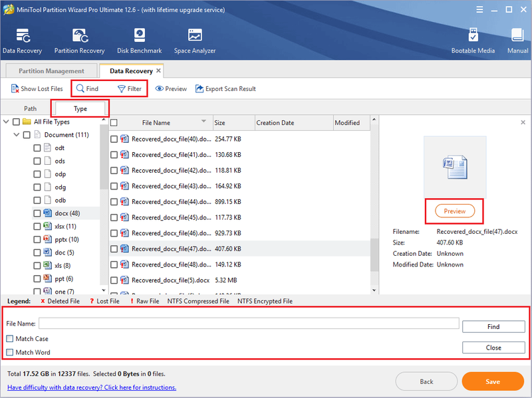Viewport: 532px width, 398px height.
Task: Tick the Match Word checkbox
Action: point(10,352)
